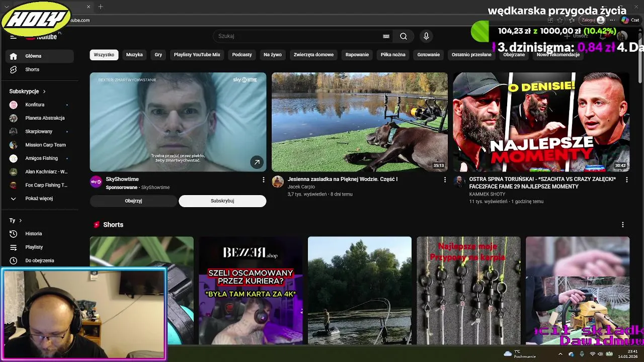Play the SkyShowtime Dexter ad thumbnail
The width and height of the screenshot is (644, 362).
pos(178,122)
